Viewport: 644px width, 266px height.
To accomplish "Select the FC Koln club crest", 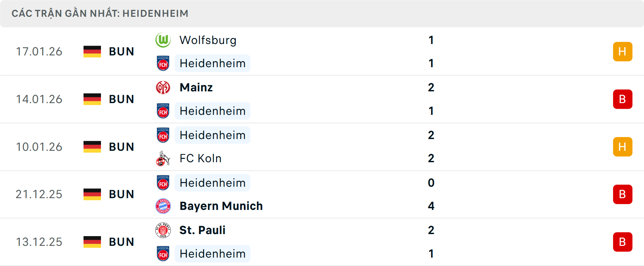I will (163, 159).
